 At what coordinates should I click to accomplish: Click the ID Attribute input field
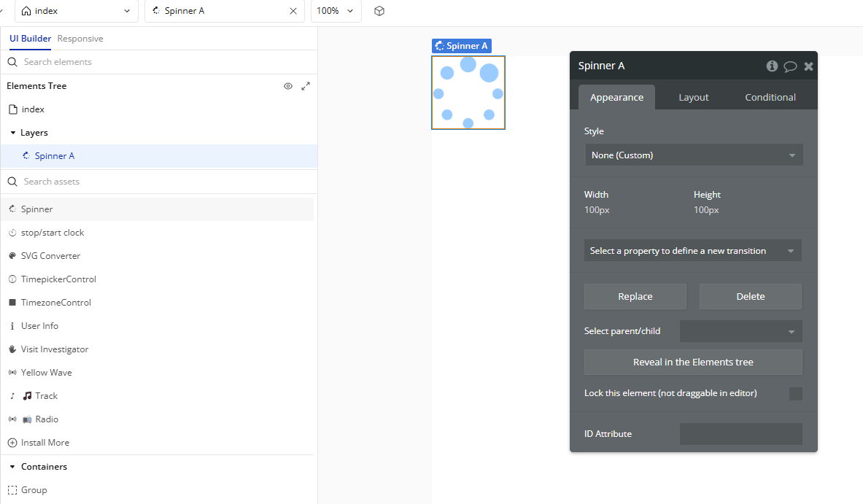point(741,433)
